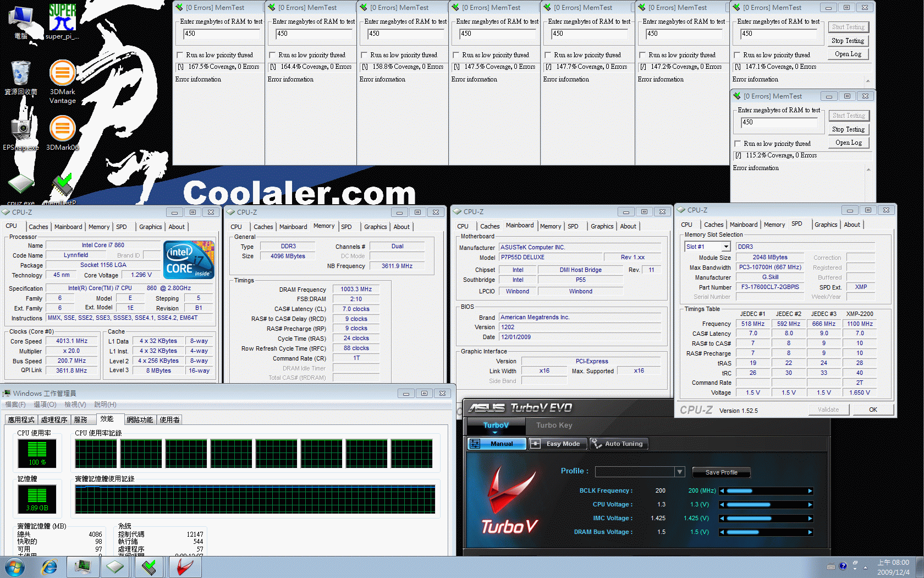Enable low priority thread in 147.7% coverage MemTest
This screenshot has height=578, width=924.
click(x=548, y=55)
